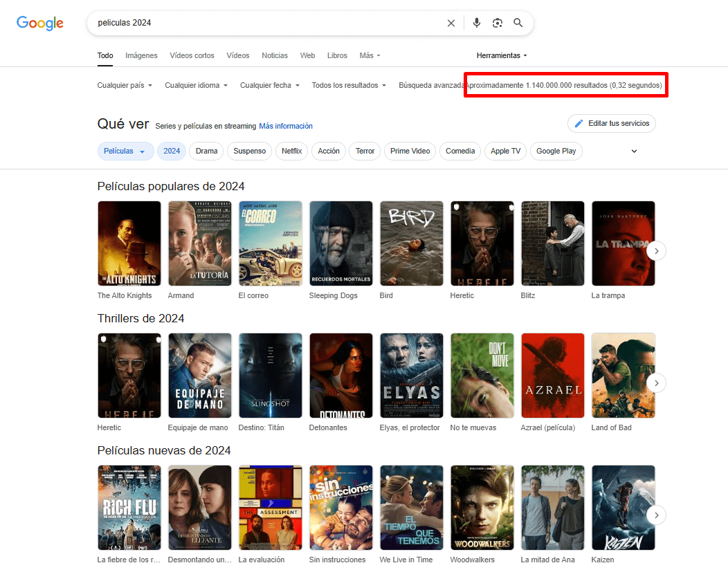The height and width of the screenshot is (572, 728).
Task: Open the Bird movie poster
Action: pyautogui.click(x=412, y=243)
